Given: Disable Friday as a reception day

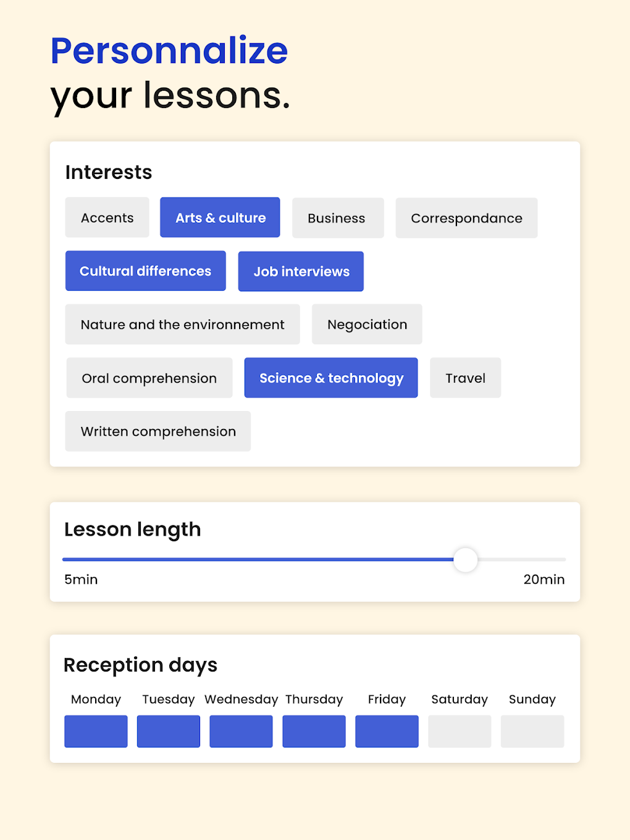Looking at the screenshot, I should (x=387, y=731).
